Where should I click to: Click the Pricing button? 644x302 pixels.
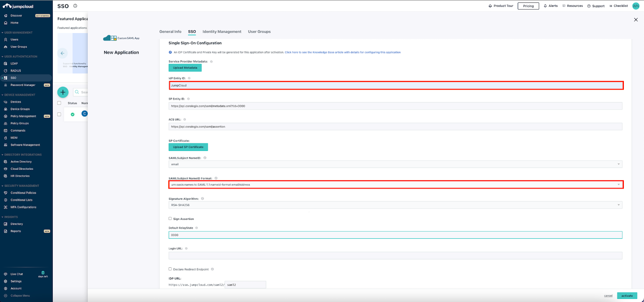pyautogui.click(x=528, y=6)
